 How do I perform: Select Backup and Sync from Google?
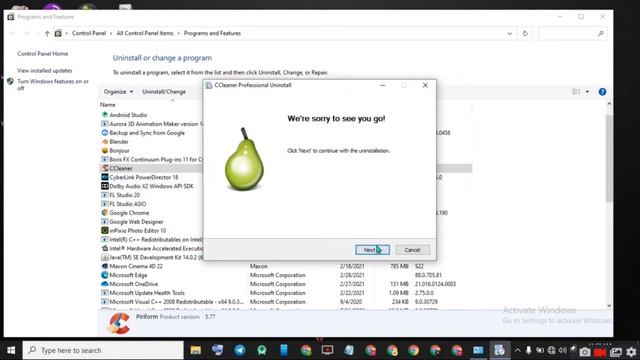147,133
